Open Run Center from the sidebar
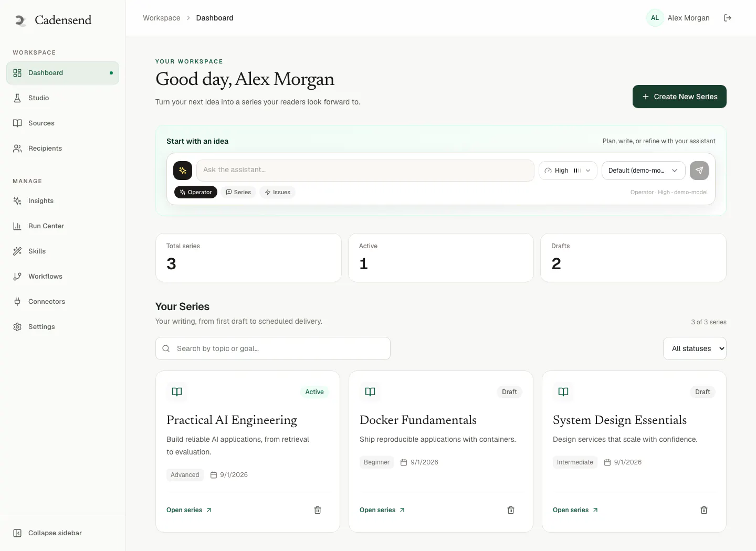 tap(62, 226)
